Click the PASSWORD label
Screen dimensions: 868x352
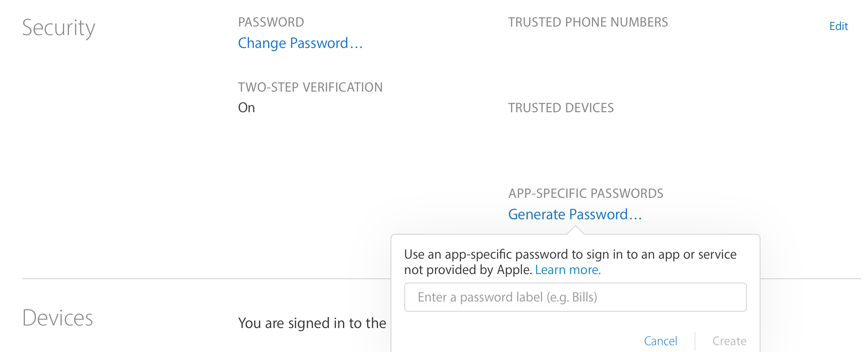point(271,22)
